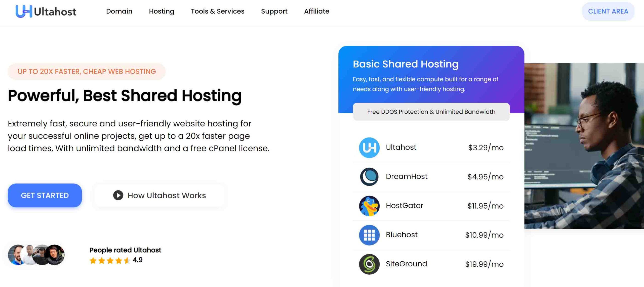Click the photo of the developer at monitor
644x287 pixels.
point(584,146)
